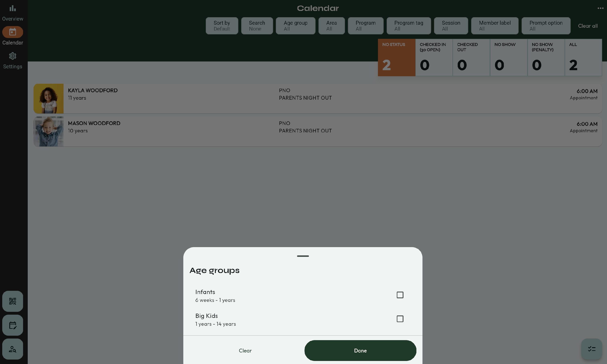Open the Area filter dropdown

pos(331,26)
